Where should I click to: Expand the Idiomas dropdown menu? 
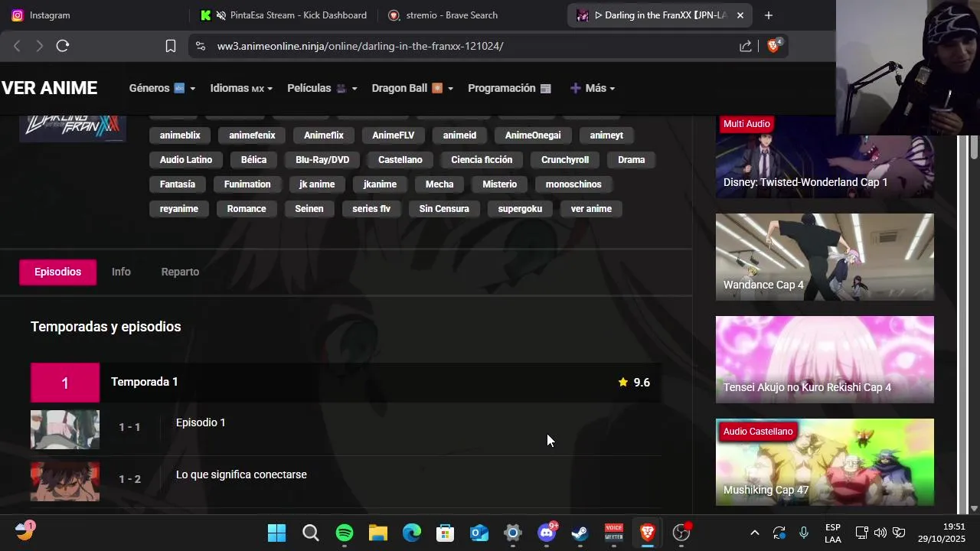click(241, 88)
